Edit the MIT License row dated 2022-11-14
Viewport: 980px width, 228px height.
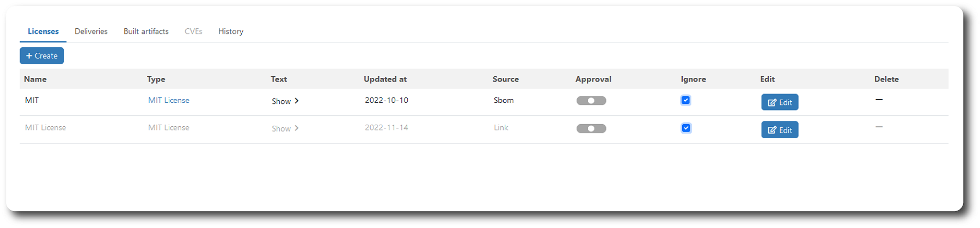780,130
